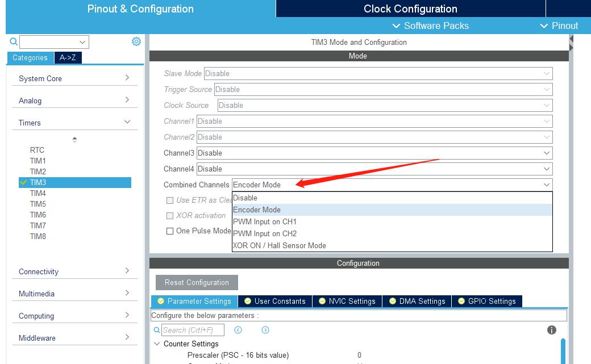Collapse the Timers category

pyautogui.click(x=74, y=123)
